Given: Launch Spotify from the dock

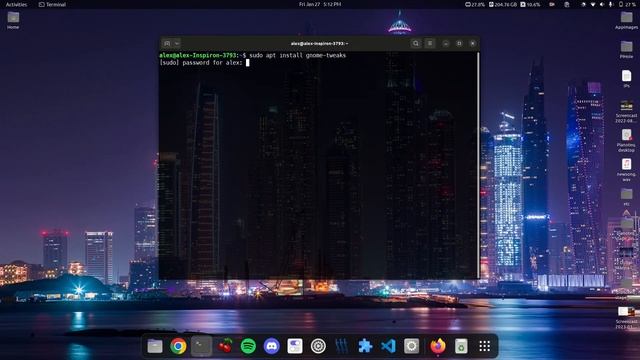Looking at the screenshot, I should [x=248, y=346].
